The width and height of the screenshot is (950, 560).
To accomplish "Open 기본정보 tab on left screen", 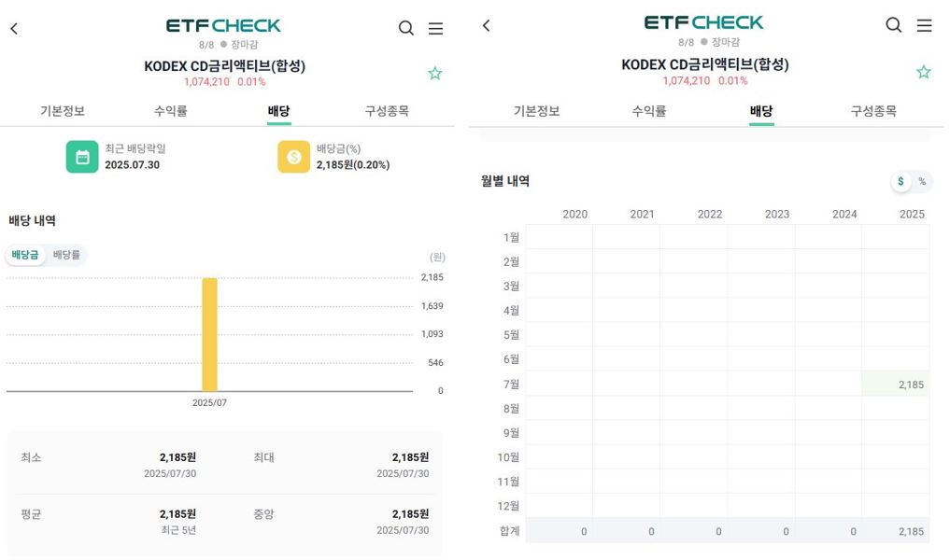I will pos(63,111).
